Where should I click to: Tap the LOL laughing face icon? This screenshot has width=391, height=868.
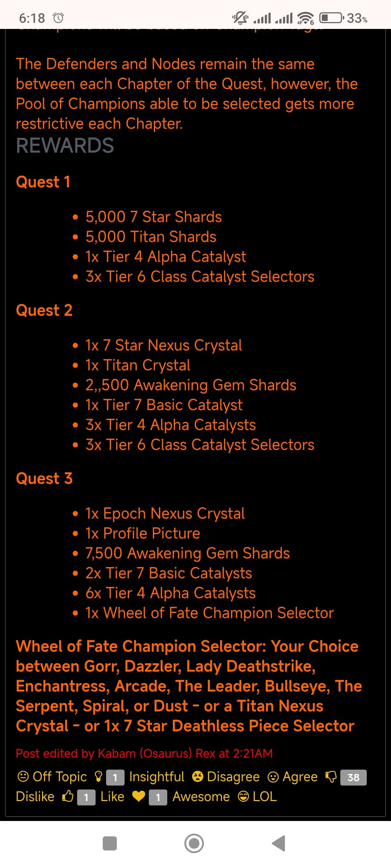pos(243,796)
